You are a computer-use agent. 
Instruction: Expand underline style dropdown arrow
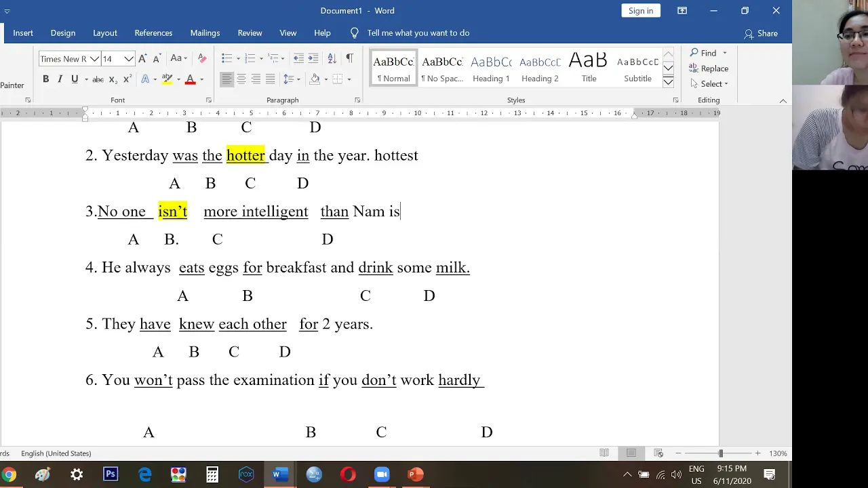[85, 79]
